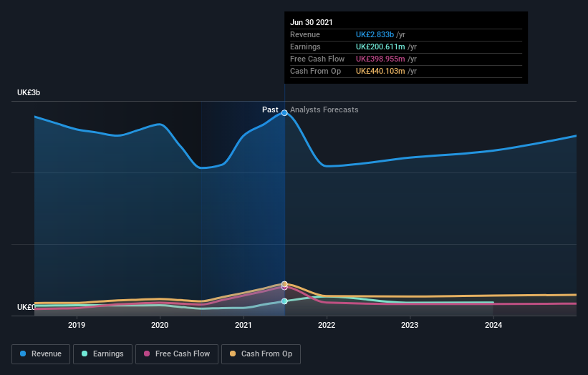Select the 2020 x-axis label
Viewport: 588px width, 375px height.
click(x=160, y=325)
